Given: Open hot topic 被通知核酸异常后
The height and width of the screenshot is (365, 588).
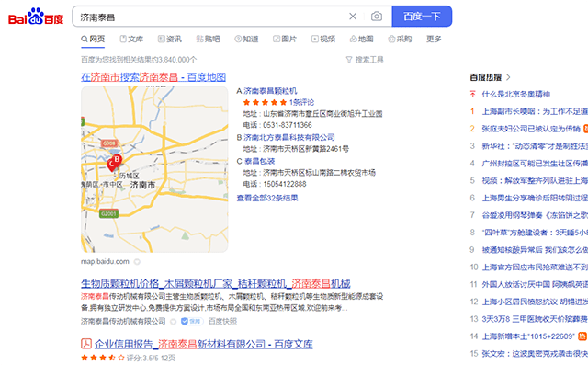Looking at the screenshot, I should [535, 250].
